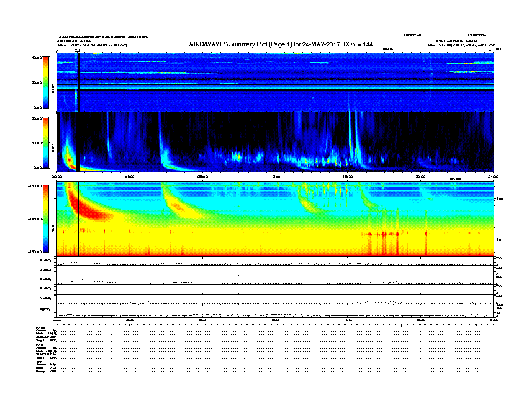Click the RAD1 intensity color bar

click(46, 143)
